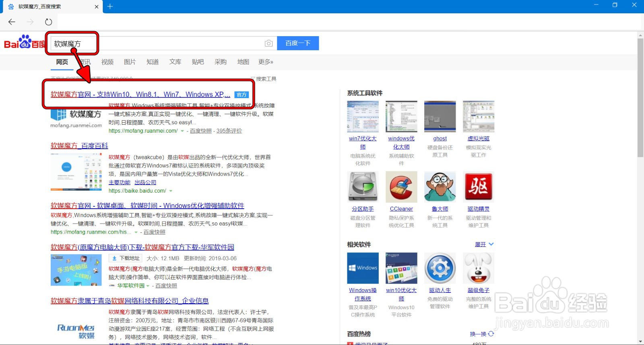Select the 驱动人生 gear icon
The width and height of the screenshot is (644, 345).
[440, 268]
